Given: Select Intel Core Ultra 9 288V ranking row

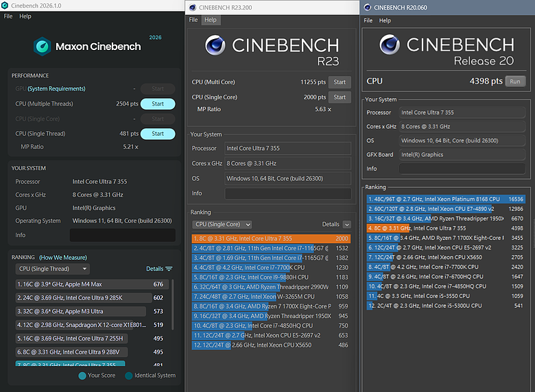Looking at the screenshot, I should click(91, 352).
